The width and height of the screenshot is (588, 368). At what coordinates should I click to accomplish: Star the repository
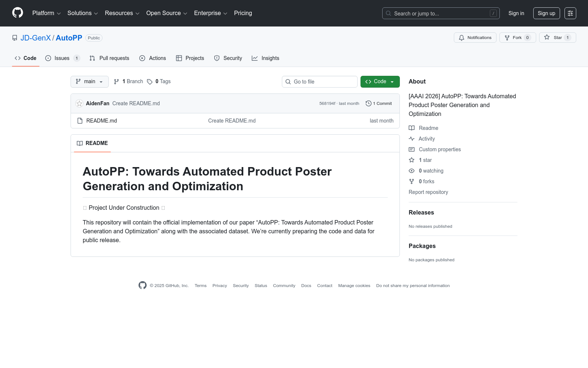(557, 38)
